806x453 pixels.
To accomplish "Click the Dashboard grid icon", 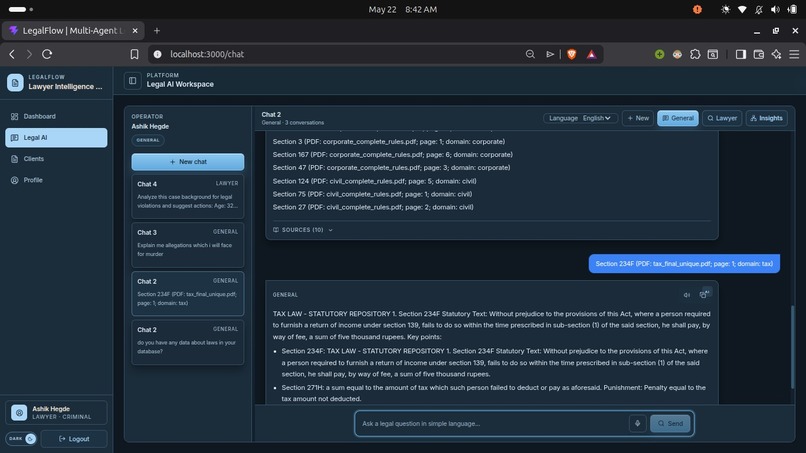I will [x=14, y=116].
